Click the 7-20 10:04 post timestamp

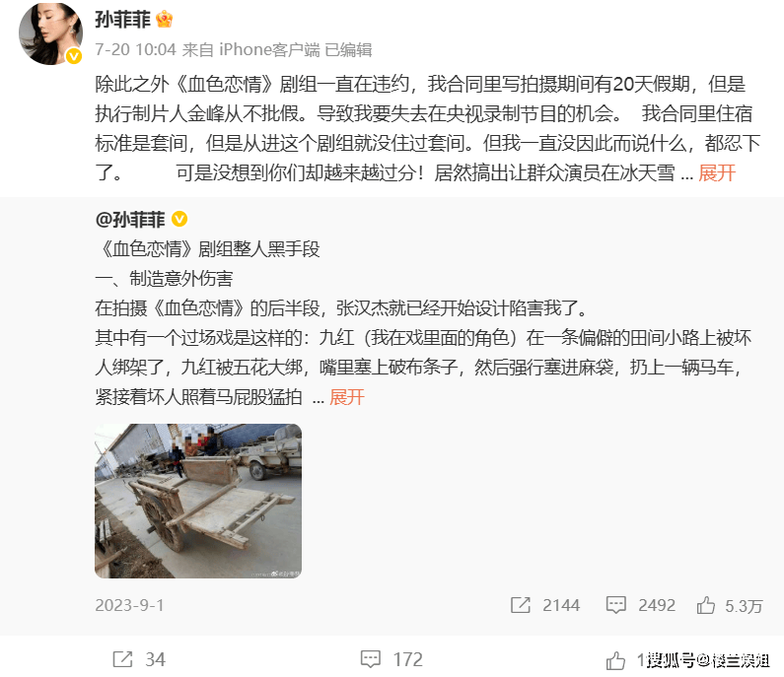(135, 49)
